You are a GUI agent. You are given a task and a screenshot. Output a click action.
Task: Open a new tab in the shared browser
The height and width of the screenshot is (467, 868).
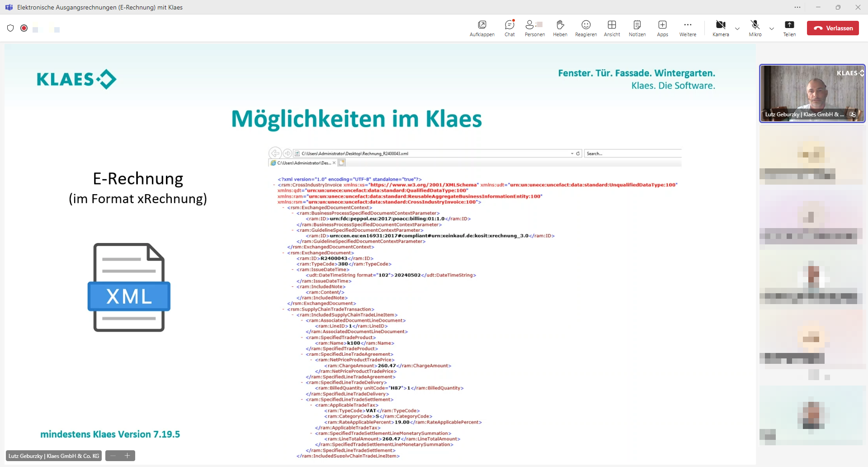click(x=342, y=163)
